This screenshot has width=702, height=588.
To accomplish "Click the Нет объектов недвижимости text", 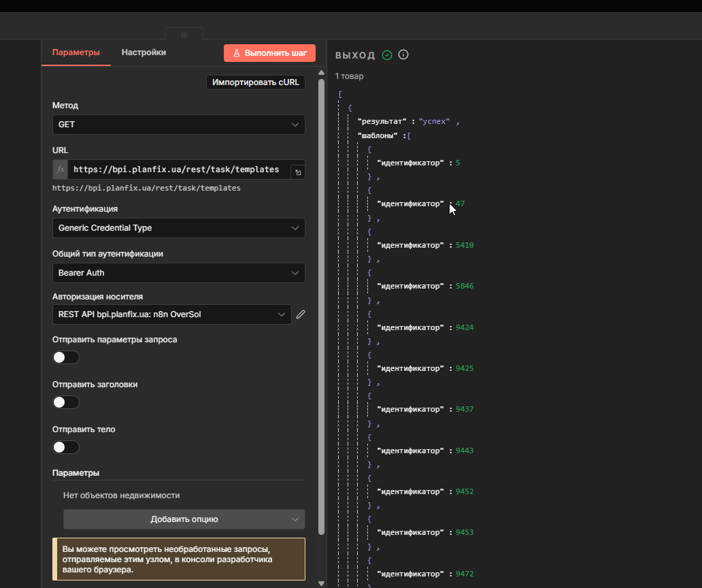I will click(121, 495).
